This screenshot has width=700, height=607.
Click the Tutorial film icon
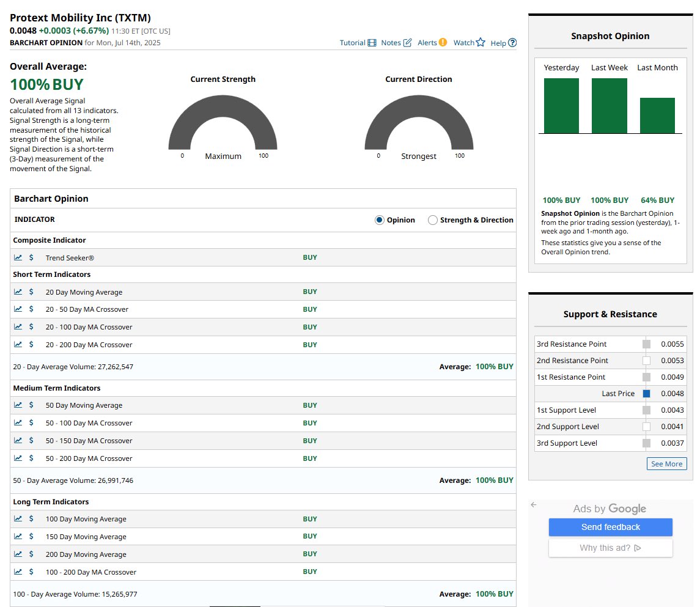pyautogui.click(x=372, y=43)
